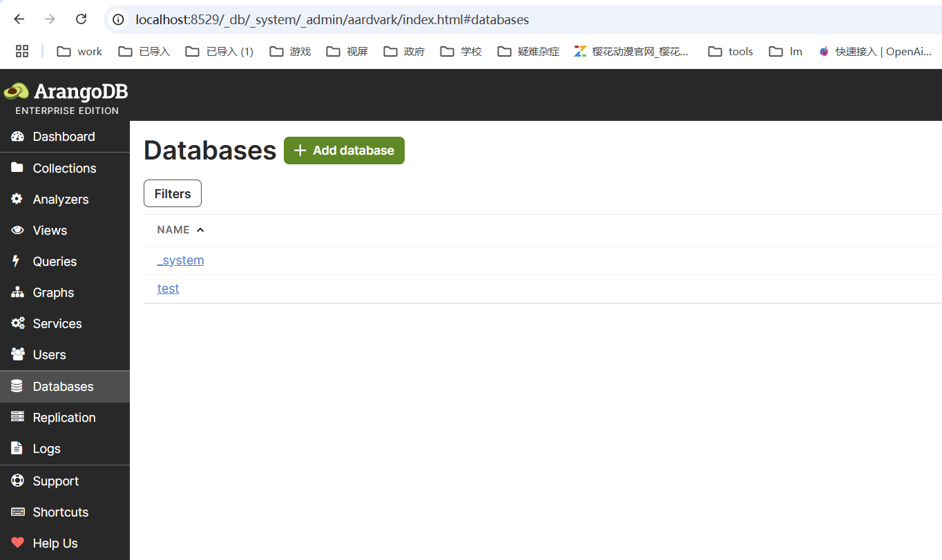Expand the Filters options
Image resolution: width=942 pixels, height=560 pixels.
click(172, 193)
